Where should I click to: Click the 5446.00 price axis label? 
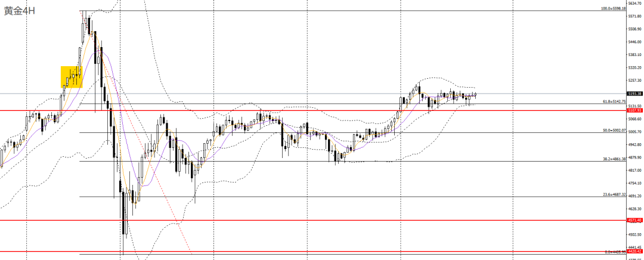[x=634, y=42]
